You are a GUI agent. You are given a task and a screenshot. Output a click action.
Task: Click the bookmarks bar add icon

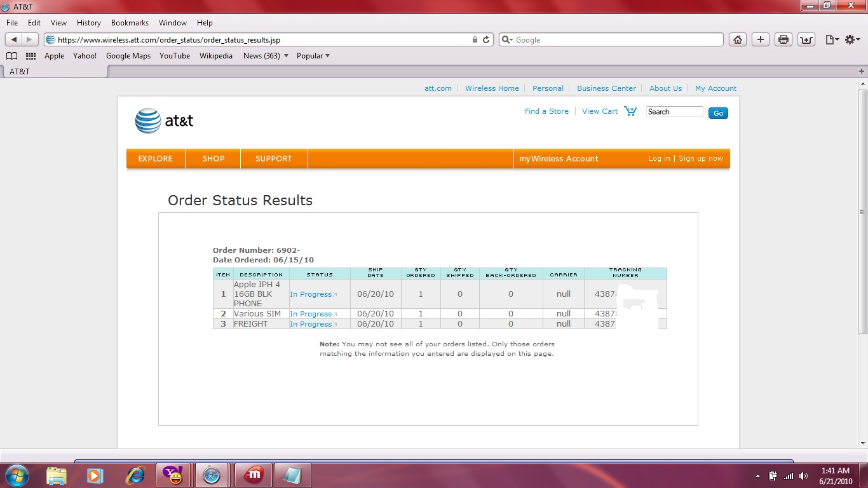coord(806,39)
